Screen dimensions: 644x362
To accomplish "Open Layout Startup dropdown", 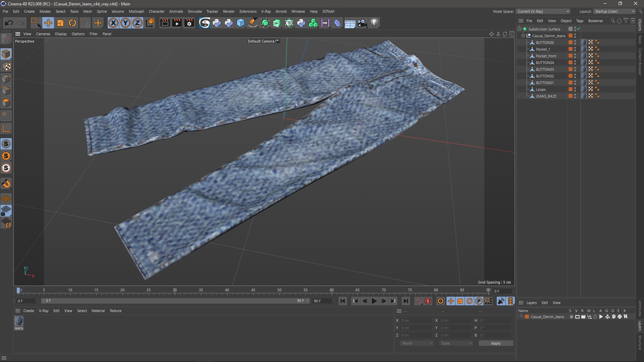I will point(614,11).
